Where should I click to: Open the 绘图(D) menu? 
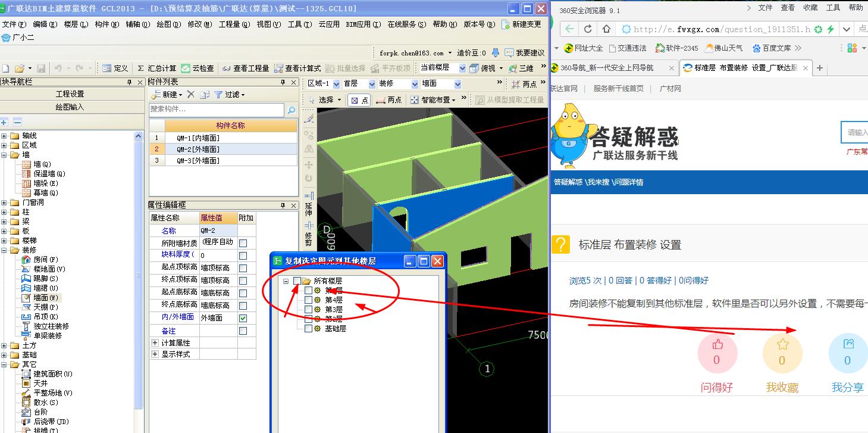(168, 24)
